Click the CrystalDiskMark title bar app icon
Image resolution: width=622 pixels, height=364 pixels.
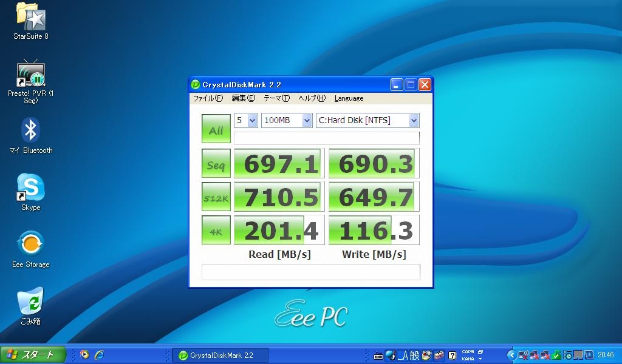(195, 84)
